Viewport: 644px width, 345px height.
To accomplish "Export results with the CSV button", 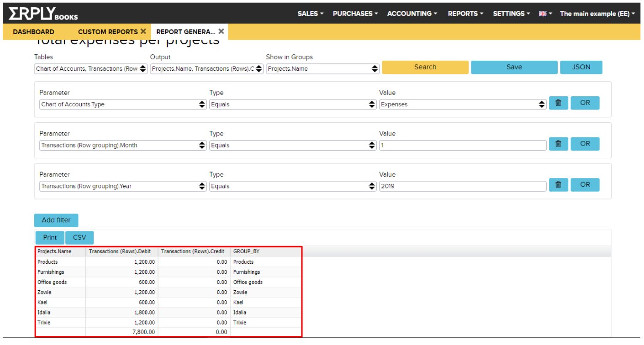I will (x=79, y=238).
